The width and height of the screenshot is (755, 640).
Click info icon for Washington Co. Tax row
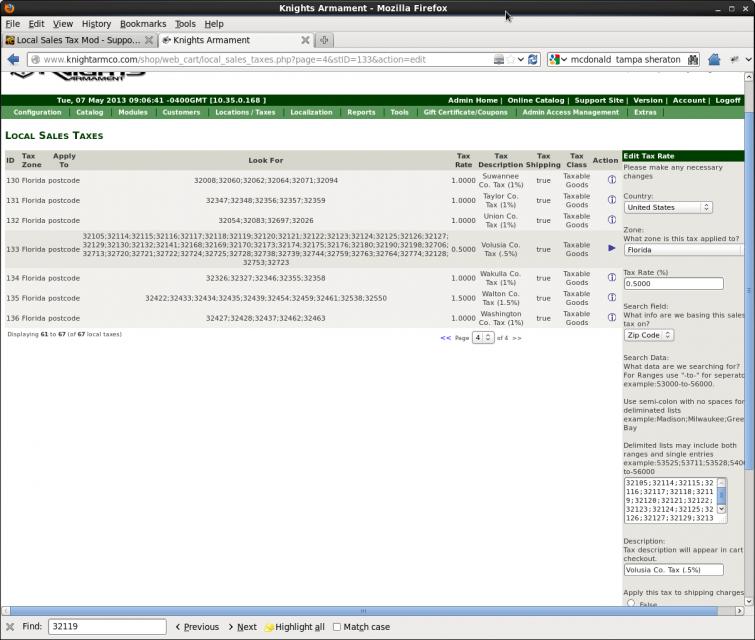point(612,317)
